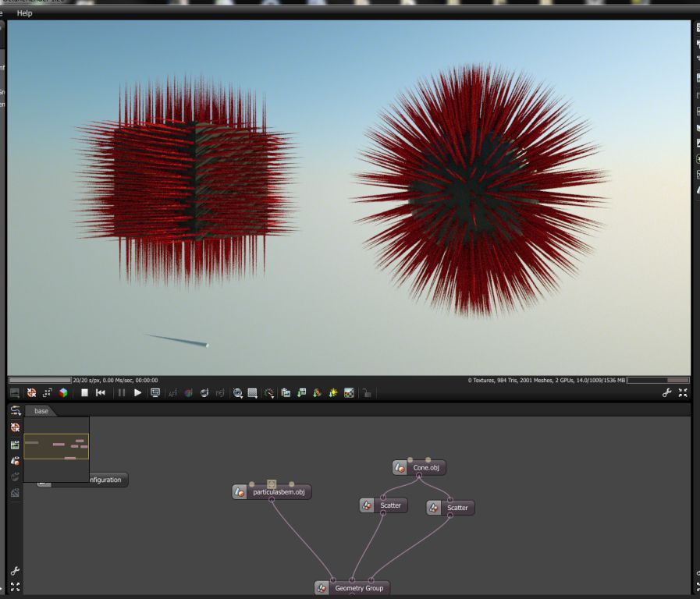The width and height of the screenshot is (700, 599).
Task: Toggle greyed texture preview icon
Action: pos(15,493)
